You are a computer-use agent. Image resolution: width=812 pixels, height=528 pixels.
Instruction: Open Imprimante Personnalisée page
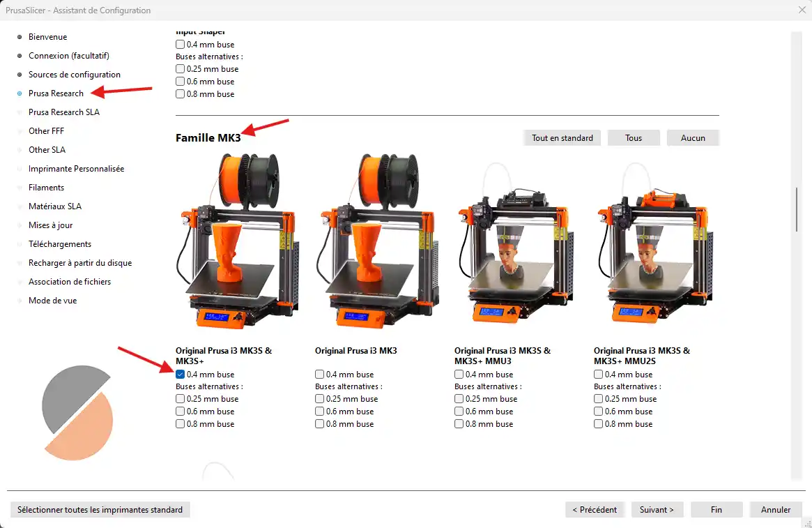76,168
